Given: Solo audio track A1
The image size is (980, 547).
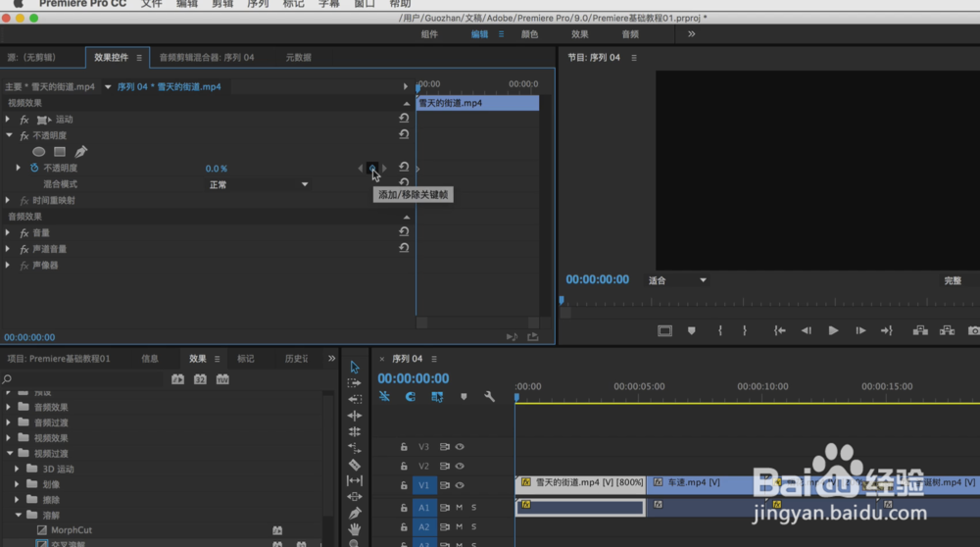Looking at the screenshot, I should 473,508.
